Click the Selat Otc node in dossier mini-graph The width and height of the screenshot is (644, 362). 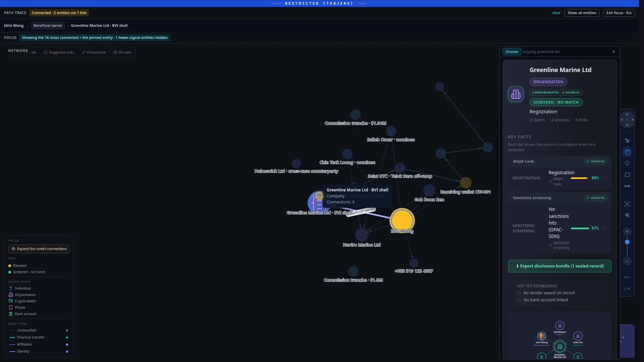pos(578,336)
